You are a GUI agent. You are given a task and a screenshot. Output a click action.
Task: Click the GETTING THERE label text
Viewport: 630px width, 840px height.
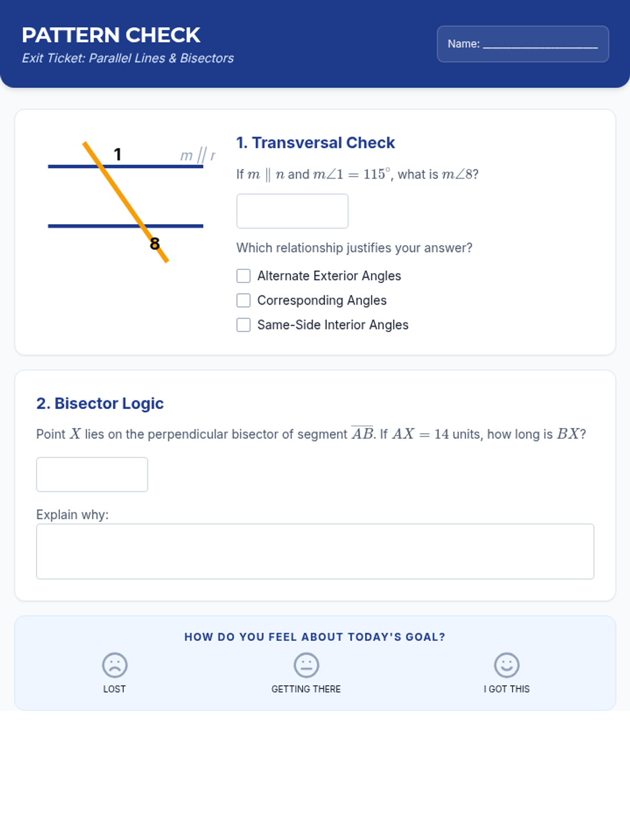coord(306,689)
